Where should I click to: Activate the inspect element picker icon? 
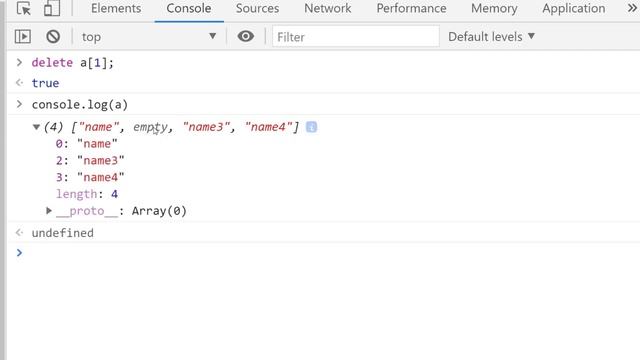[x=24, y=8]
